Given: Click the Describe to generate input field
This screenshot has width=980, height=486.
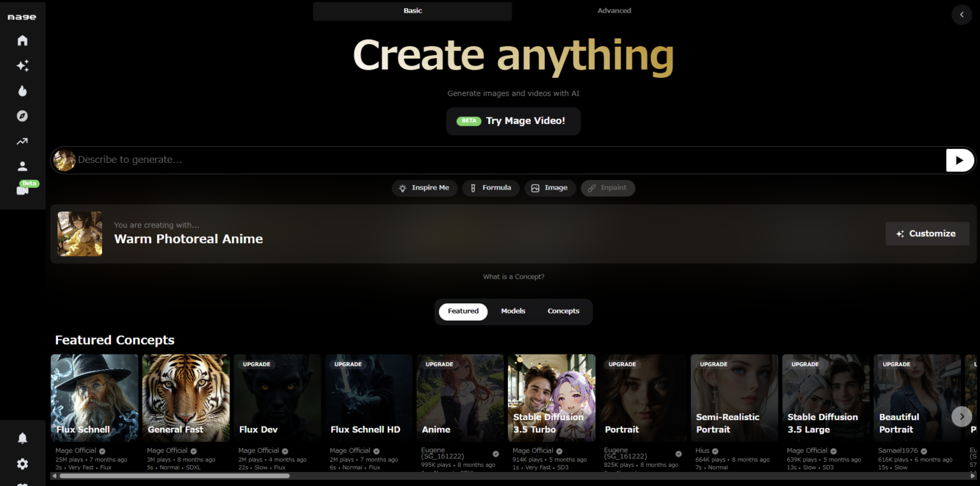Looking at the screenshot, I should pyautogui.click(x=504, y=160).
